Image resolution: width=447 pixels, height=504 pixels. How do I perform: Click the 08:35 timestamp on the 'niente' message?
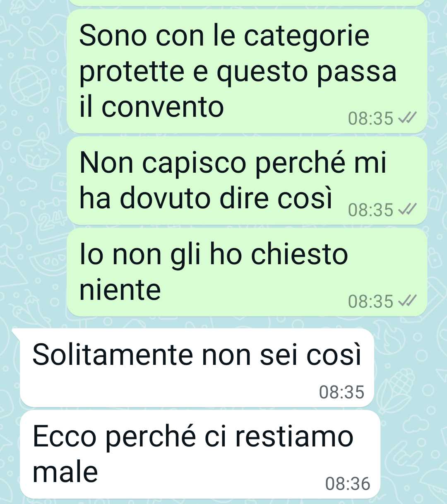click(x=370, y=301)
